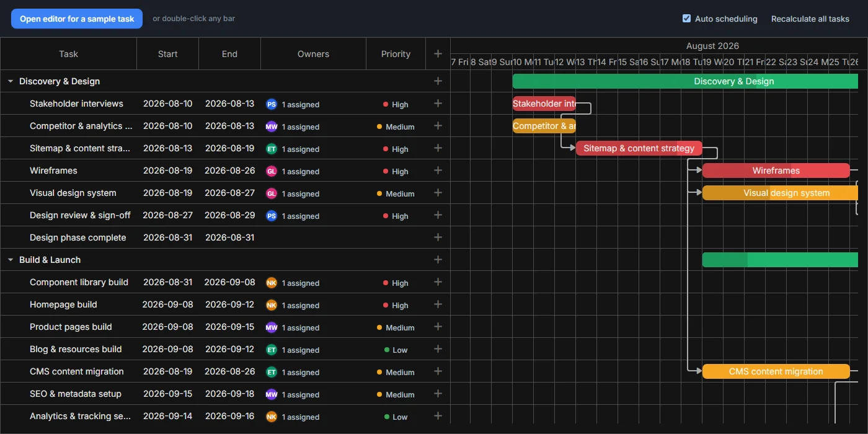Click plus icon in Competitor & analytics row

[438, 126]
